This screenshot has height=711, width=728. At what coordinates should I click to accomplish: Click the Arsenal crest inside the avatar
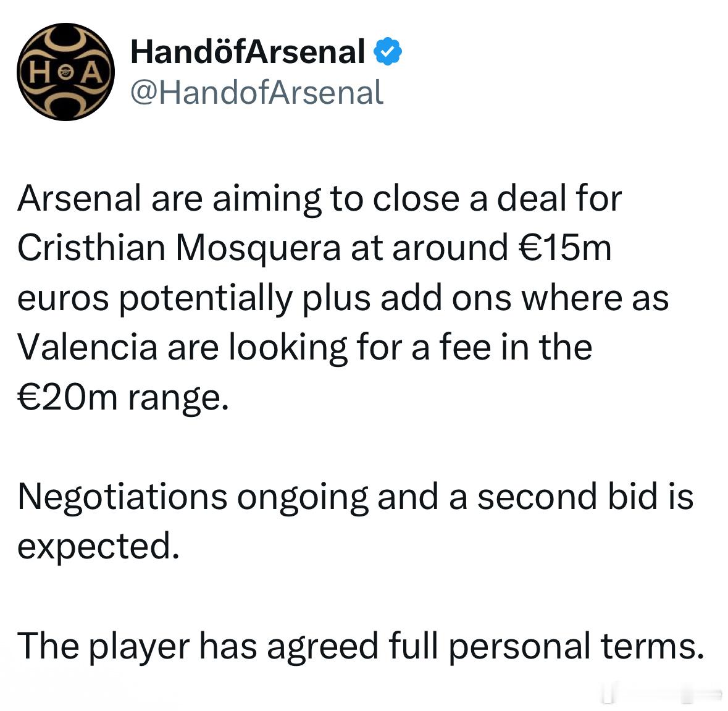(x=66, y=74)
